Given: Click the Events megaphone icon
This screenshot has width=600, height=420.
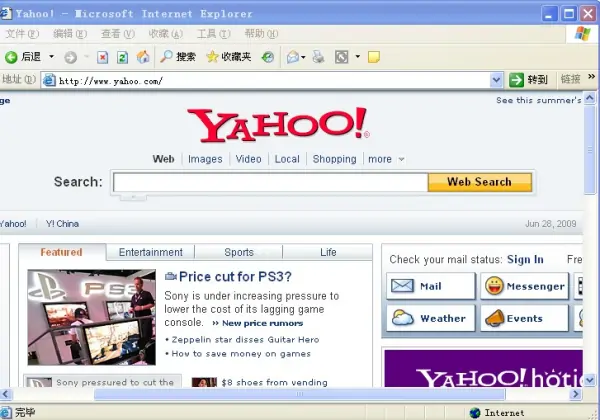Looking at the screenshot, I should (494, 318).
